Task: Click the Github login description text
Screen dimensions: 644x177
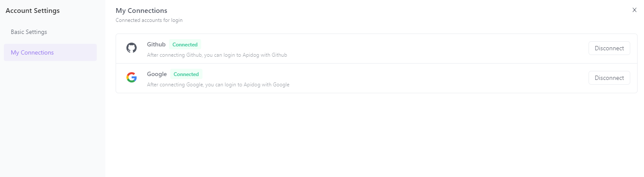Action: pyautogui.click(x=217, y=55)
